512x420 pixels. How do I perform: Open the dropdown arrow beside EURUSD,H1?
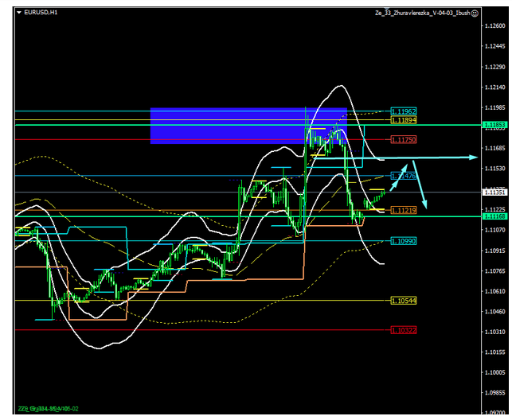point(19,13)
